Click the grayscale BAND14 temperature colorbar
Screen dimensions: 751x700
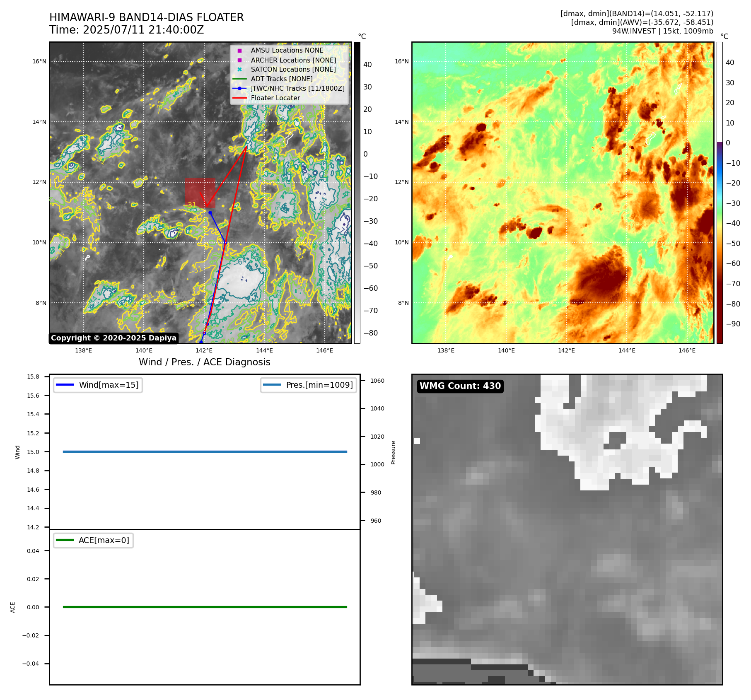click(357, 193)
